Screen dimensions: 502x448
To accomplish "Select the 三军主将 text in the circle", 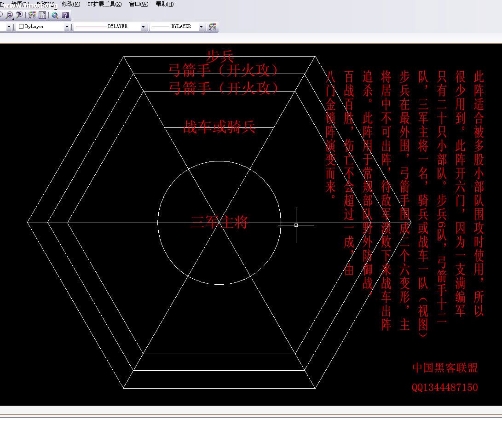I will (x=219, y=222).
